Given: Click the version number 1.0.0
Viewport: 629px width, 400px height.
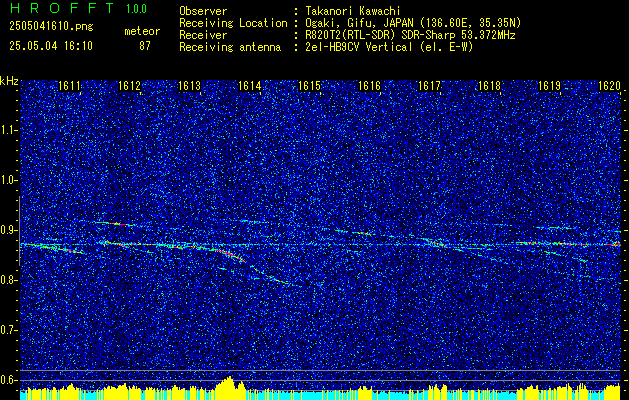Looking at the screenshot, I should coord(136,9).
